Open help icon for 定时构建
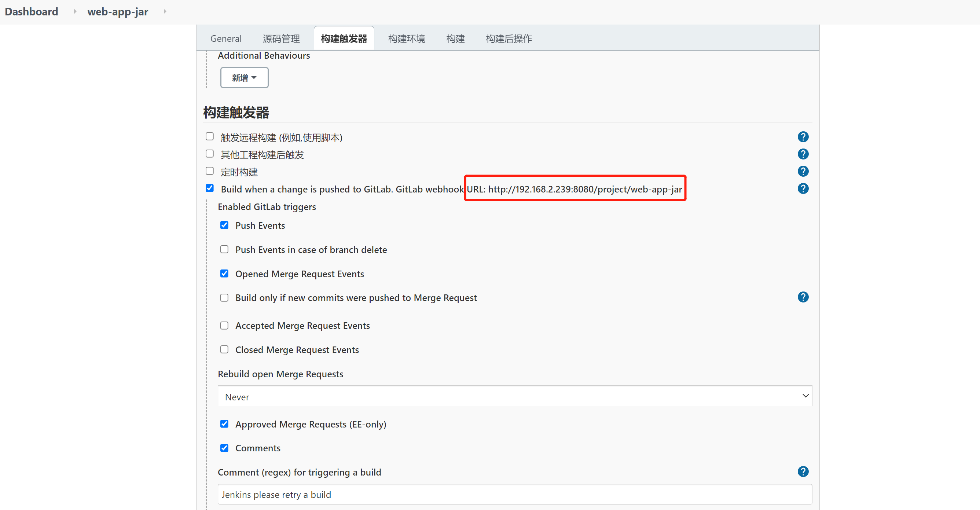The width and height of the screenshot is (980, 510). [x=803, y=172]
